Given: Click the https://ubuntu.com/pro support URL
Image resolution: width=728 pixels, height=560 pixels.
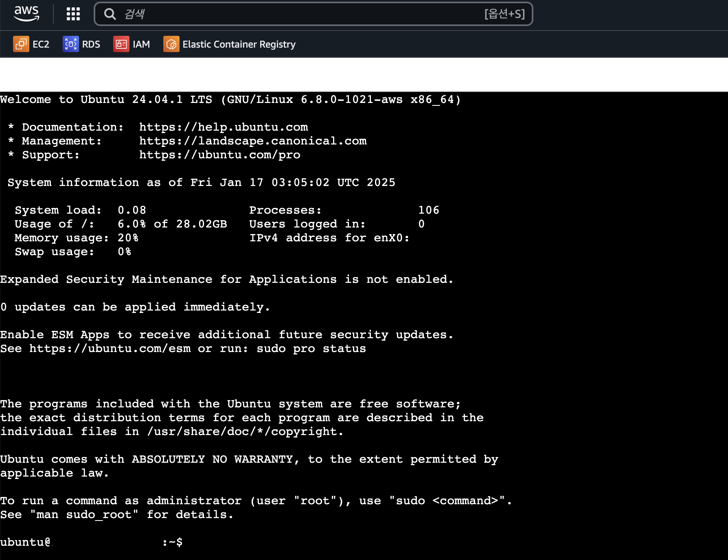Looking at the screenshot, I should (220, 155).
